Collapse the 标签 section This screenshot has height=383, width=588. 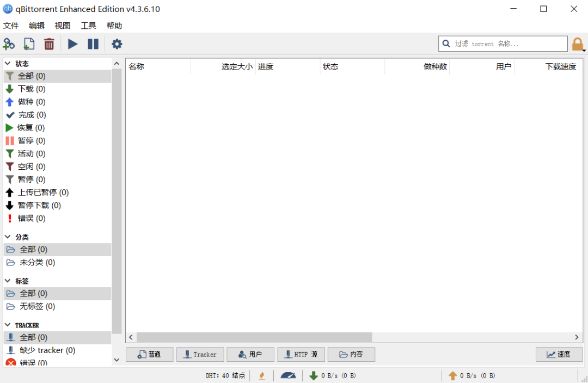point(8,281)
